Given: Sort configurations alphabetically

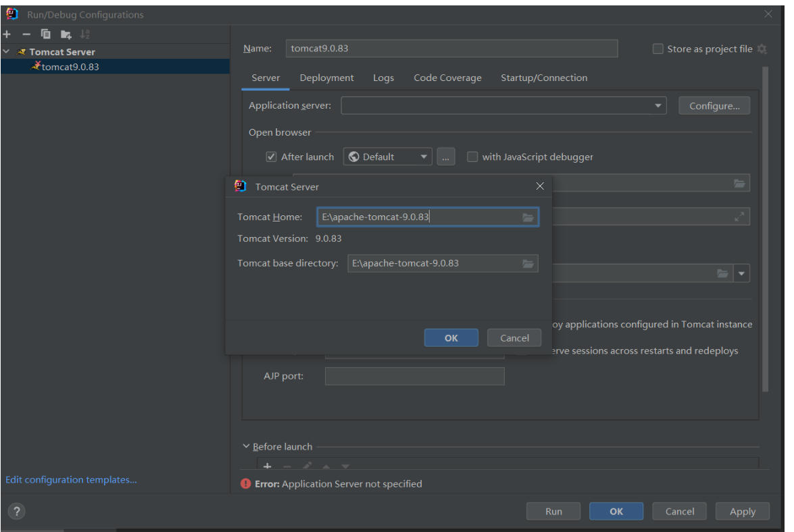Looking at the screenshot, I should pos(85,34).
